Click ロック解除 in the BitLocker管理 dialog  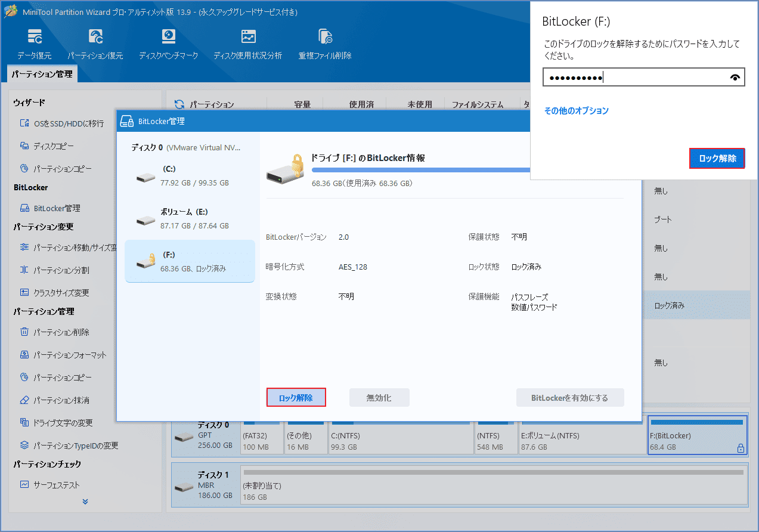tap(296, 398)
